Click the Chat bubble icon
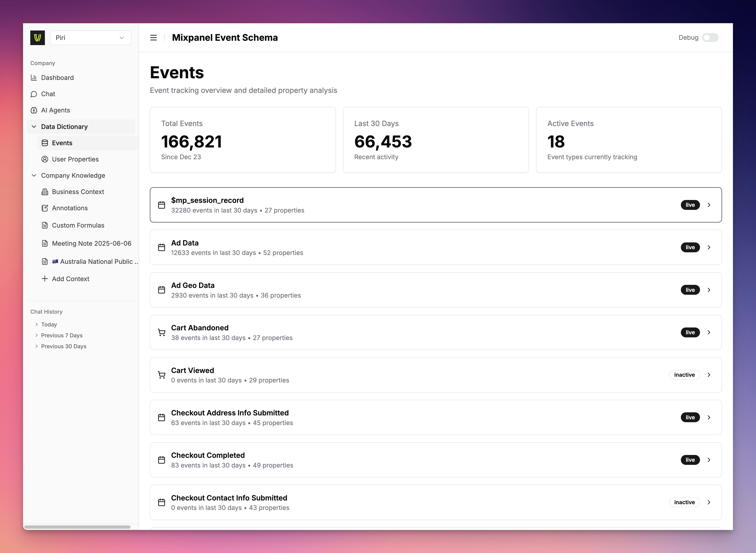Image resolution: width=756 pixels, height=553 pixels. coord(34,94)
